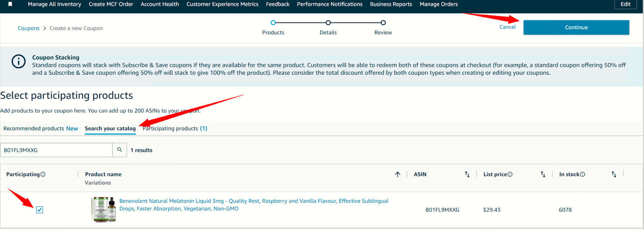Click the bookmark icon in top bar
644x230 pixels.
point(10,4)
